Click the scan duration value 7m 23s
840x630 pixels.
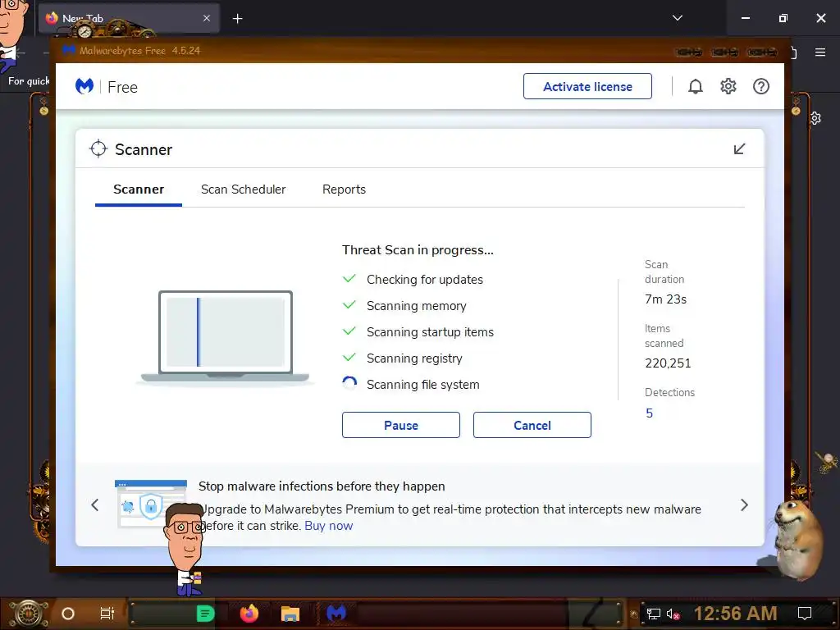pos(665,299)
